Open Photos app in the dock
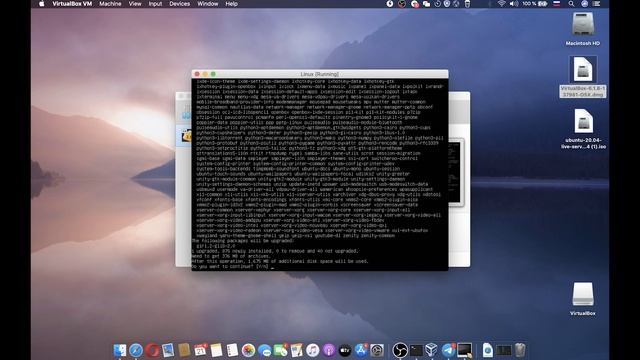This screenshot has height=360, width=640. tap(248, 350)
